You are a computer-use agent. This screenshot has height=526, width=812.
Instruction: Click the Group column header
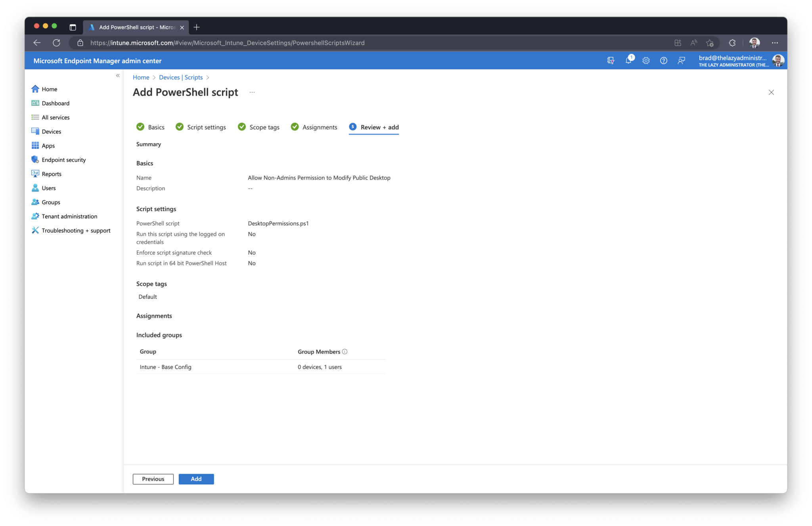(x=148, y=351)
